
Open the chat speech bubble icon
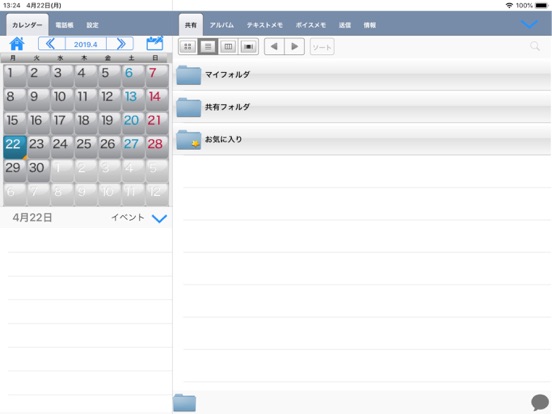[540, 402]
